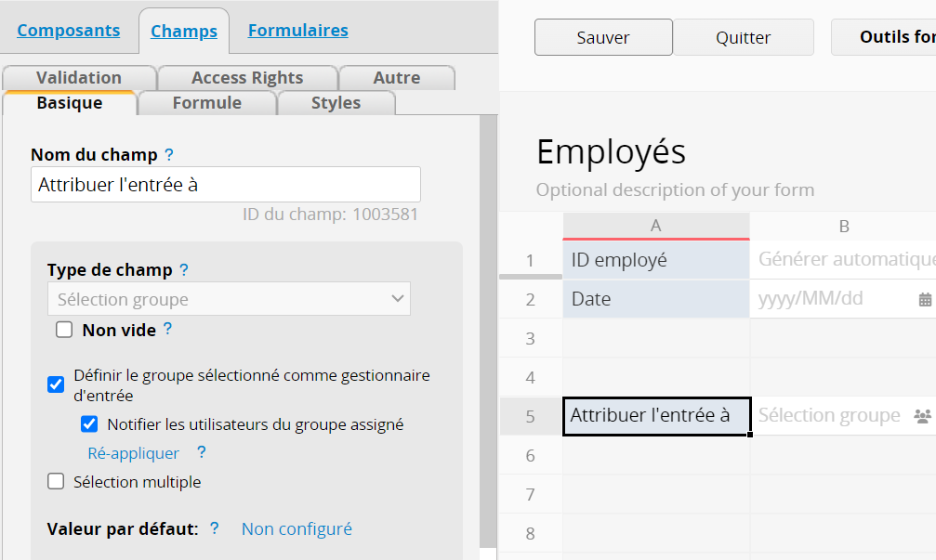Click calendar icon in Date field

(924, 300)
